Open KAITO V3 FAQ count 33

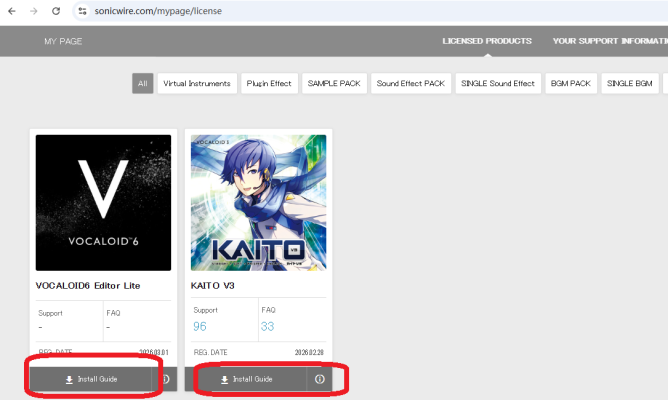coord(268,325)
